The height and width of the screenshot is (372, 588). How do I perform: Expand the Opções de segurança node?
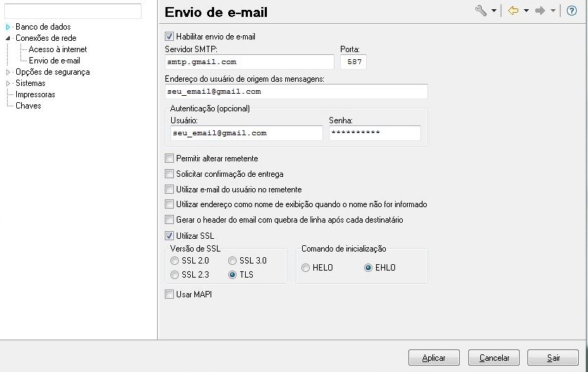click(x=8, y=72)
